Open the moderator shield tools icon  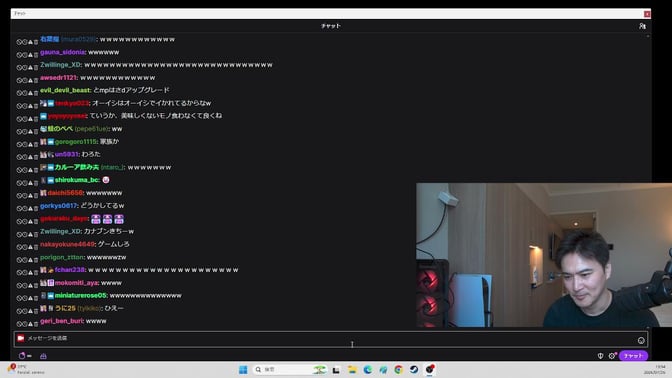click(x=600, y=356)
